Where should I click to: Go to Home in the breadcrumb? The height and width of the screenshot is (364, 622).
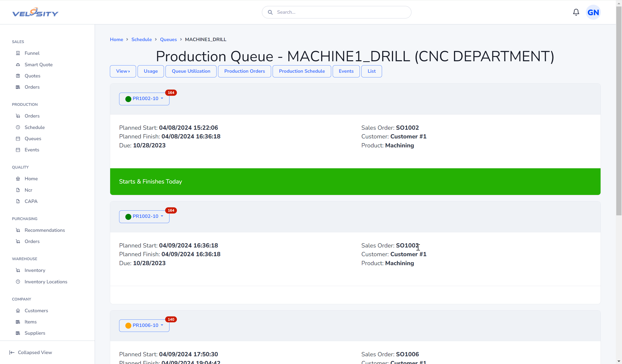tap(117, 39)
